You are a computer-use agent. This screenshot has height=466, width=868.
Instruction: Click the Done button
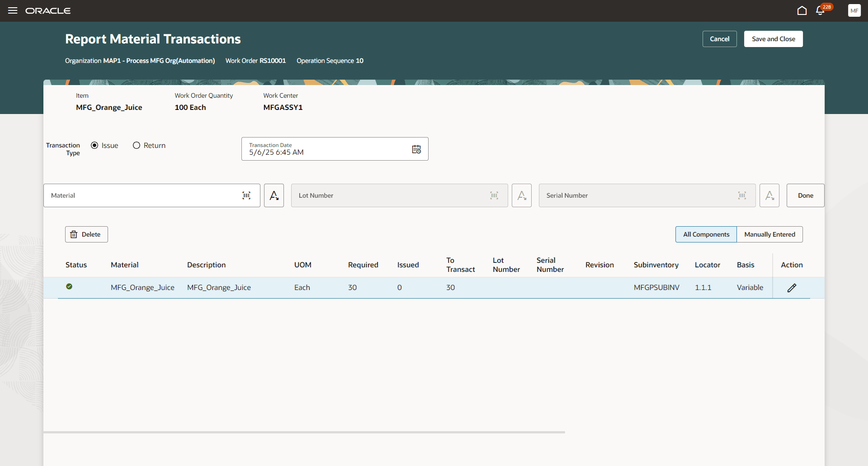point(805,195)
